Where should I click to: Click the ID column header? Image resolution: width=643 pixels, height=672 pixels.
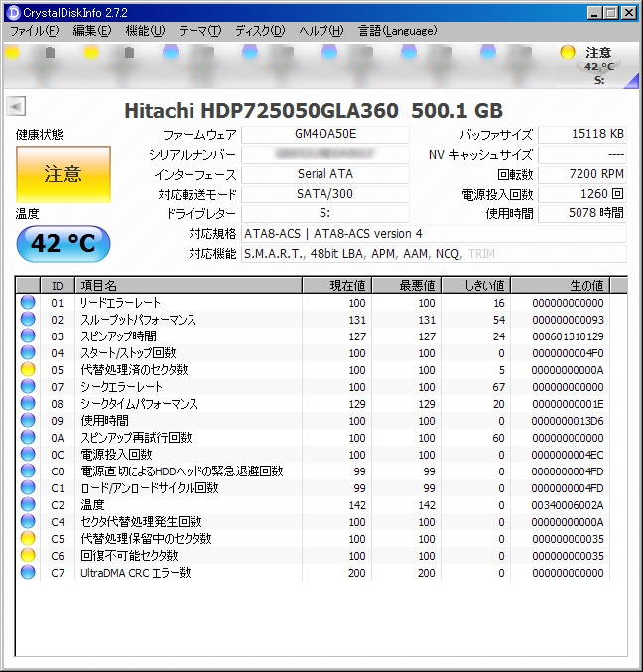(x=58, y=286)
